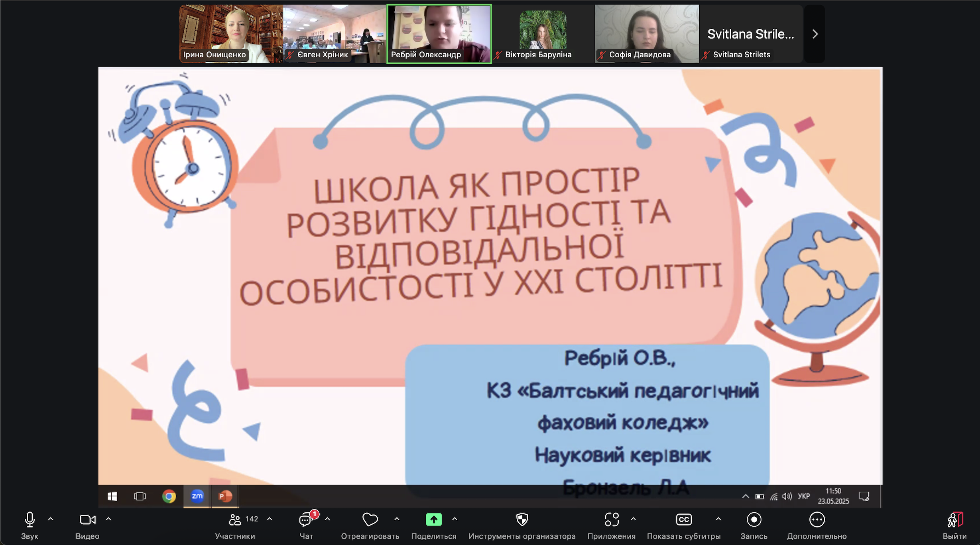The height and width of the screenshot is (545, 980).
Task: Select Софія Давидова video thumbnail
Action: click(x=646, y=34)
